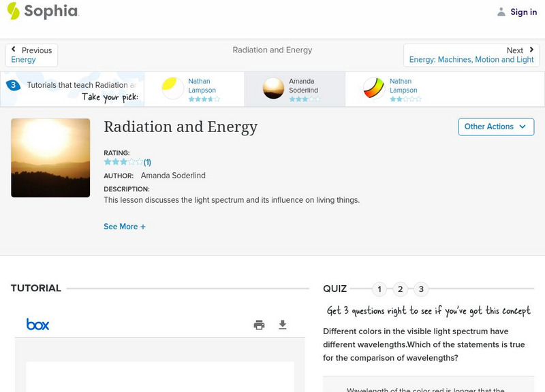Open the Other Actions dropdown

496,127
